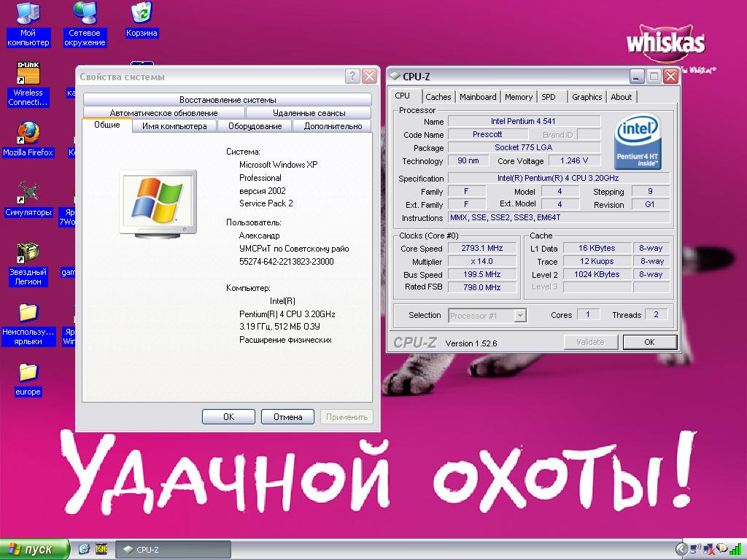Switch to the Caches tab in CPU-Z
Image resolution: width=747 pixels, height=560 pixels.
[438, 97]
